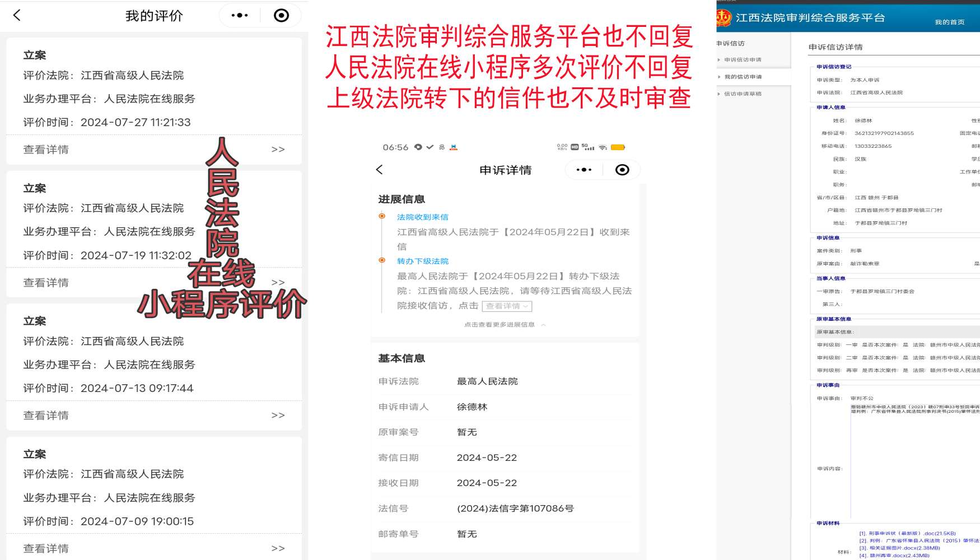Tap the back arrow in 我的评价 header
Screen dimensions: 980x560
pos(17,15)
